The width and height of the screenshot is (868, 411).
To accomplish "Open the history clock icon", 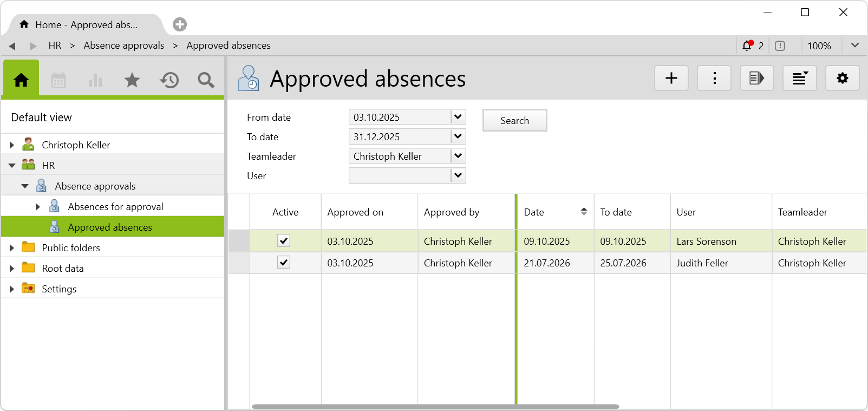I will click(169, 81).
